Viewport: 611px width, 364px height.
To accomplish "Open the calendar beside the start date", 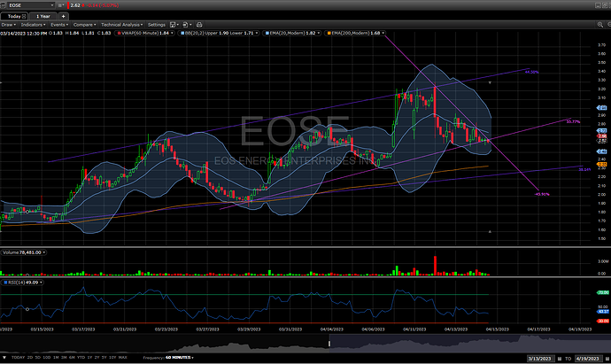I will pos(559,359).
